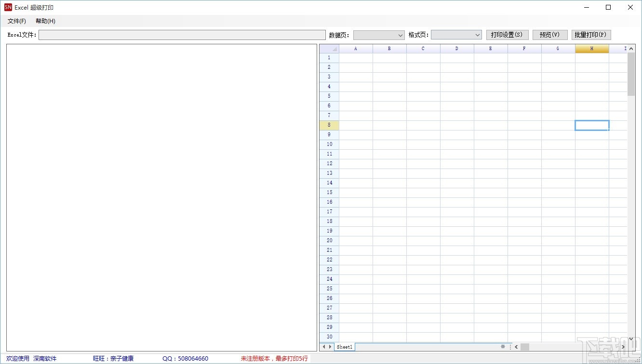Click the 预览(V) button
This screenshot has width=642, height=364.
(550, 35)
